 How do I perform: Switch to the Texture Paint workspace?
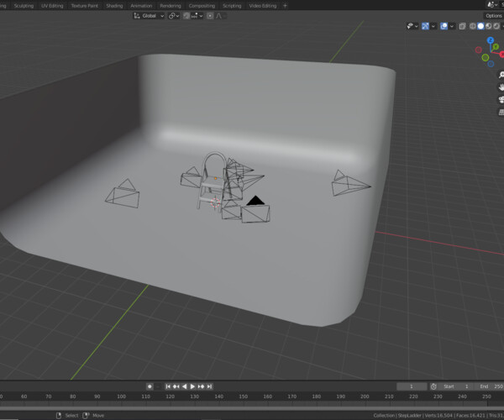click(x=85, y=6)
